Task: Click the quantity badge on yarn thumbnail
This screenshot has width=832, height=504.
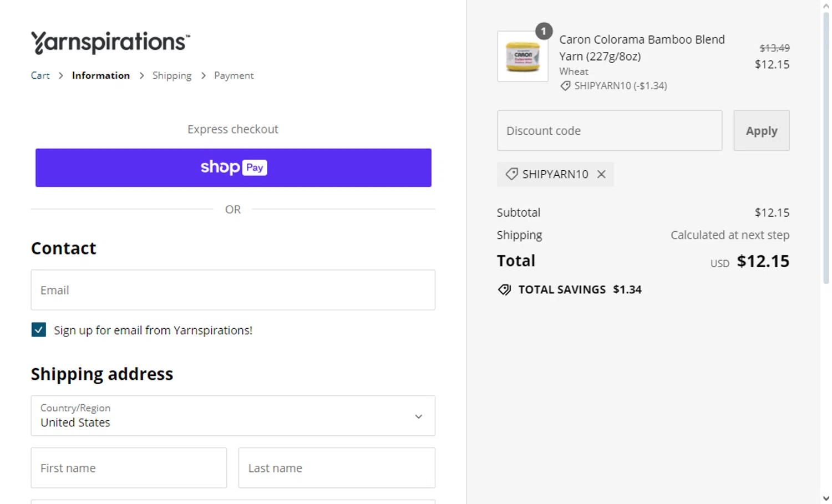Action: pyautogui.click(x=544, y=31)
